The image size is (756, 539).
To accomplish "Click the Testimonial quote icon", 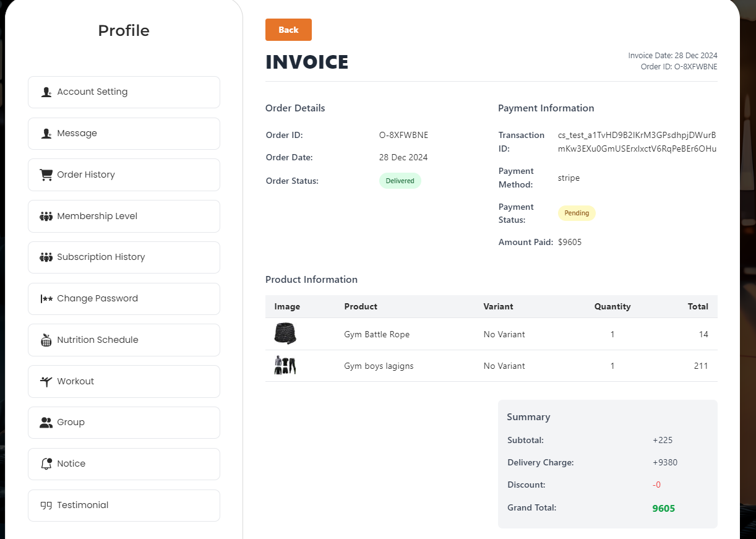I will tap(46, 506).
